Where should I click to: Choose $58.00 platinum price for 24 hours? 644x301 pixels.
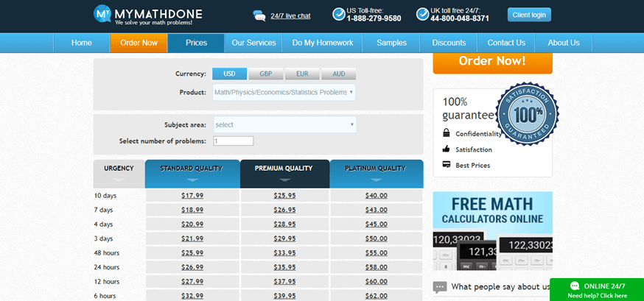pyautogui.click(x=377, y=267)
